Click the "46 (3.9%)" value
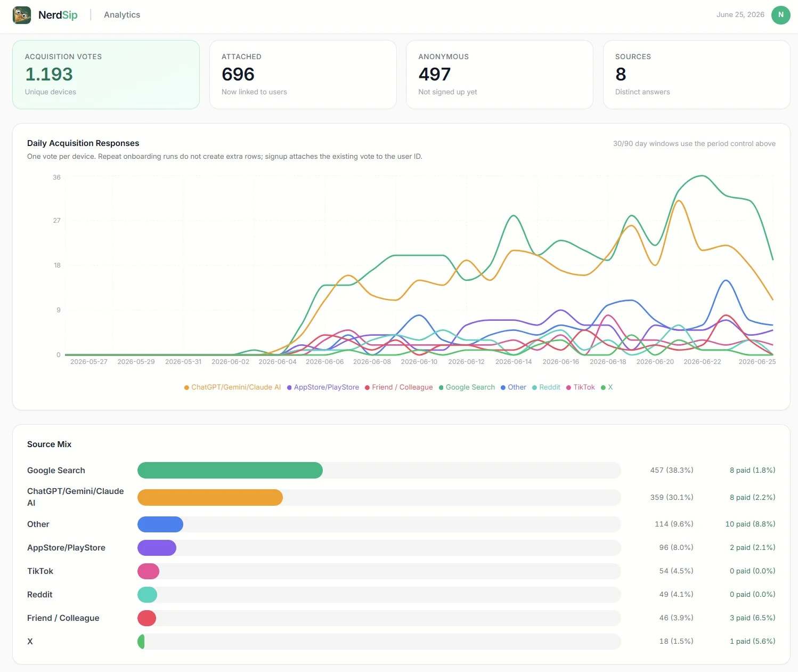This screenshot has width=798, height=672. pyautogui.click(x=676, y=618)
